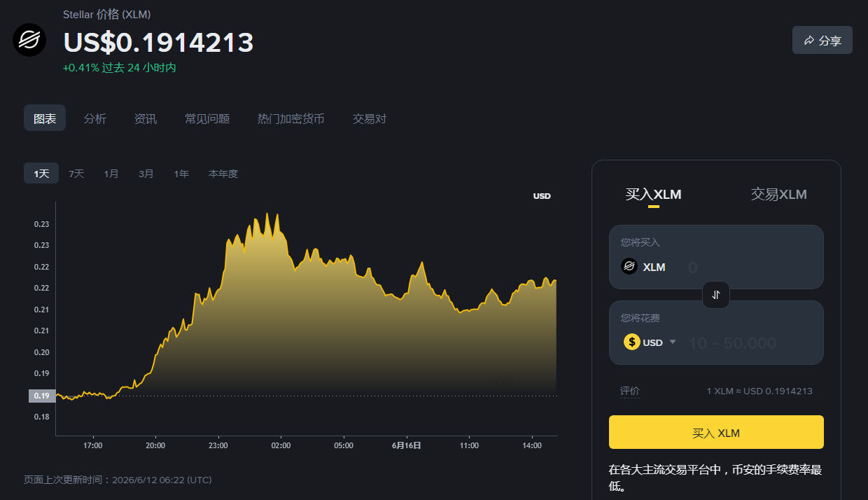
Task: Switch to the 交易对 trading pairs tab
Action: (370, 118)
